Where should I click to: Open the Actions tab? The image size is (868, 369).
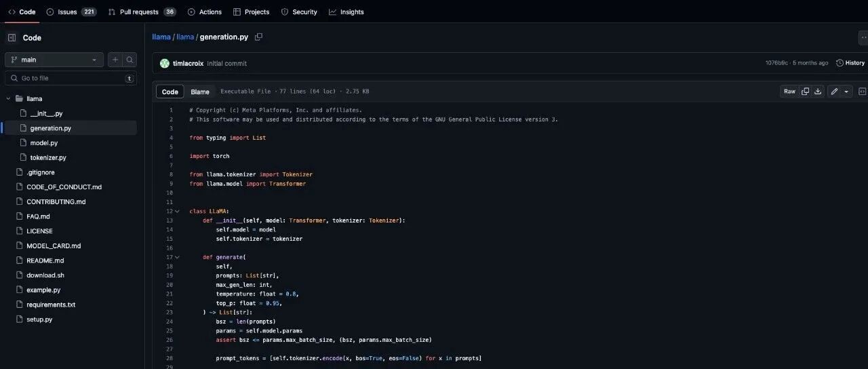coord(204,12)
